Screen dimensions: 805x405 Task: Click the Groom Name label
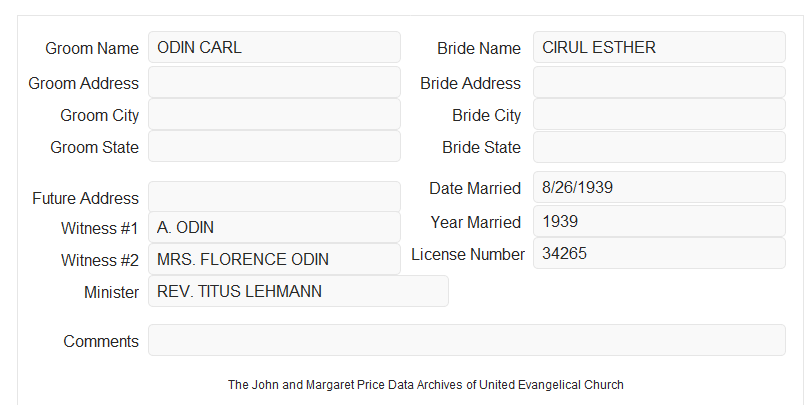[x=92, y=48]
